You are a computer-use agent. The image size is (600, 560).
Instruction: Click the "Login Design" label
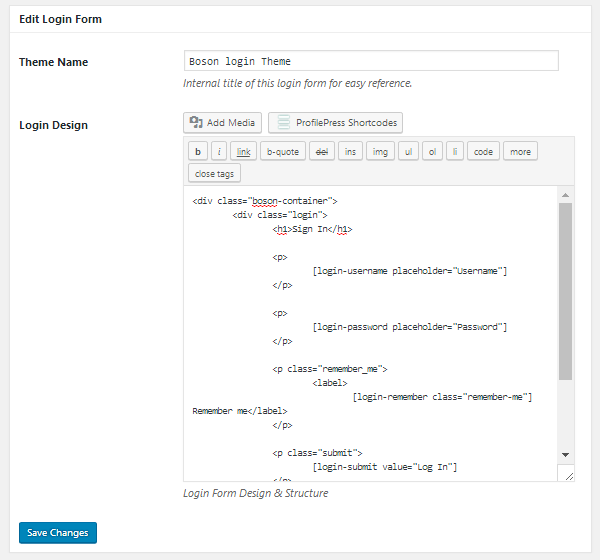tap(54, 125)
